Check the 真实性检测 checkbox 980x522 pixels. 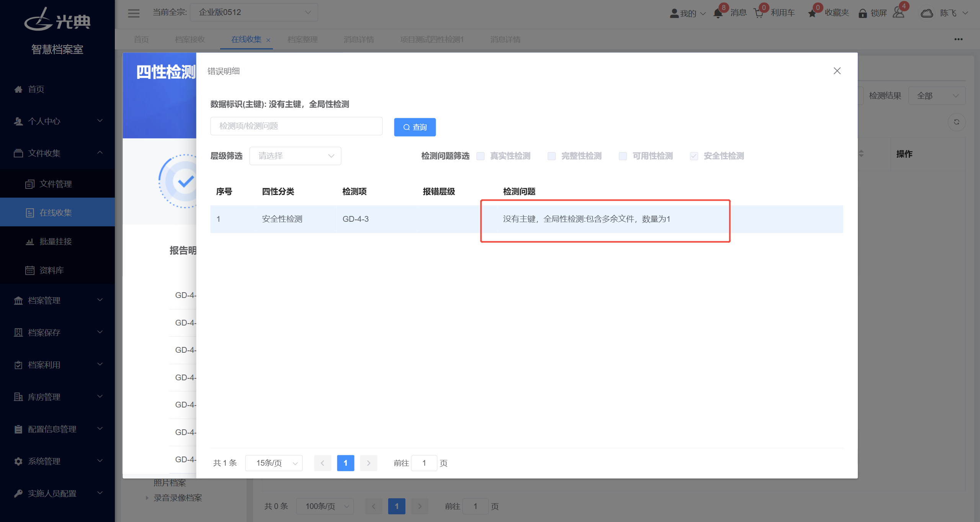point(480,156)
